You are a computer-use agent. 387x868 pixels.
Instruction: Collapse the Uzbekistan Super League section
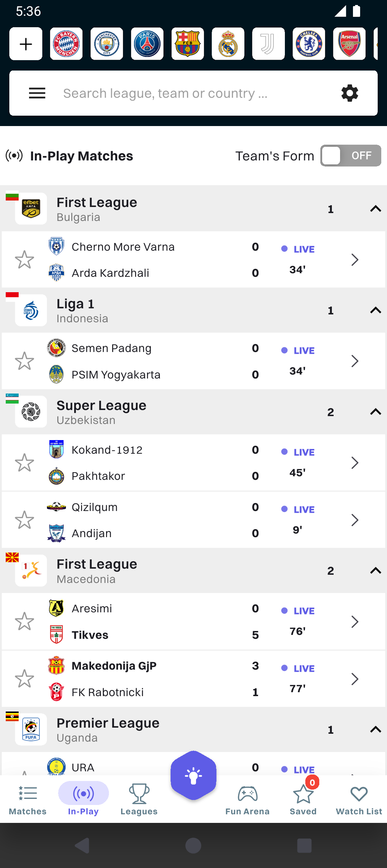[x=376, y=412]
